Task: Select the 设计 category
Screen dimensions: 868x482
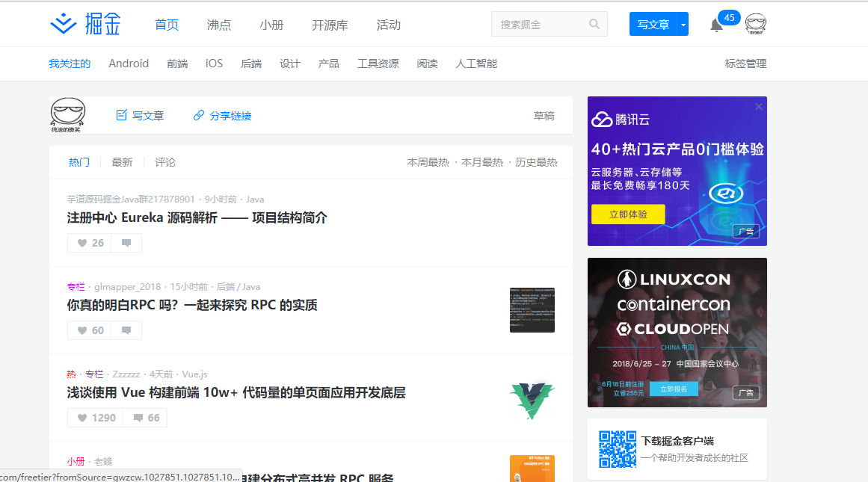Action: 290,64
